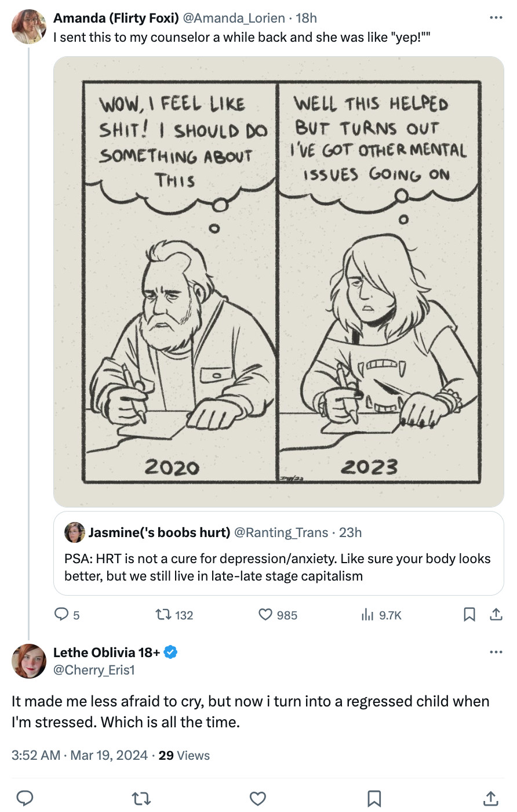
Task: Share Lethe Oblivia's reply
Action: click(490, 799)
